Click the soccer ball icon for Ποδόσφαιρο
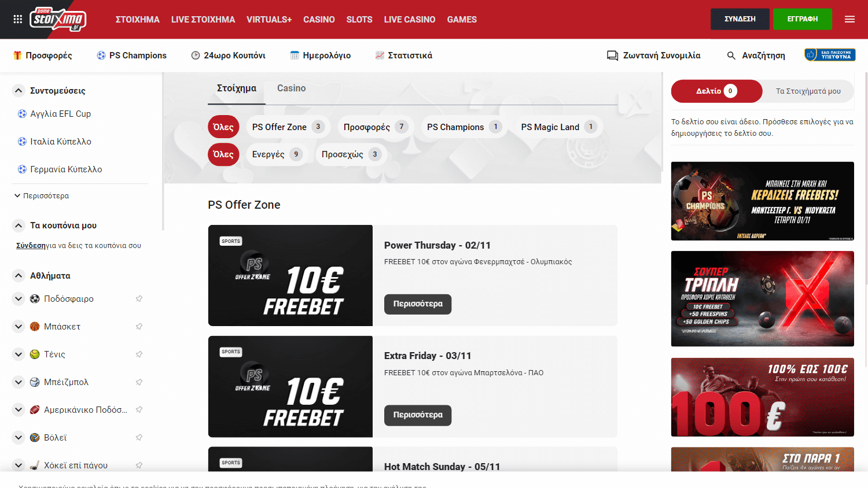 (35, 299)
